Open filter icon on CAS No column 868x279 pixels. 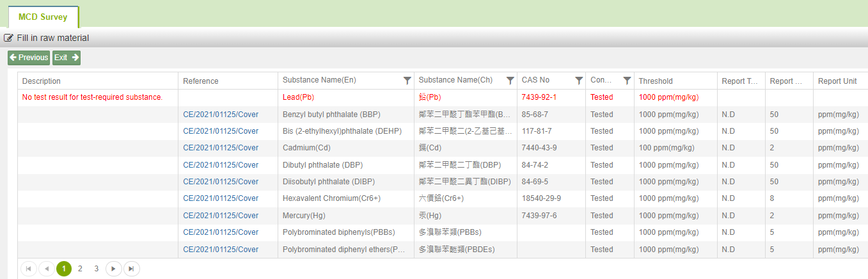click(579, 81)
